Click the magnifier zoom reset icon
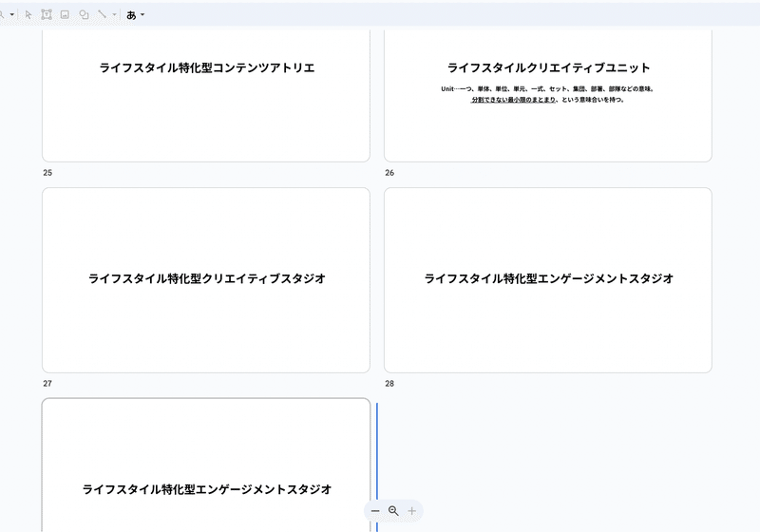 click(x=393, y=511)
